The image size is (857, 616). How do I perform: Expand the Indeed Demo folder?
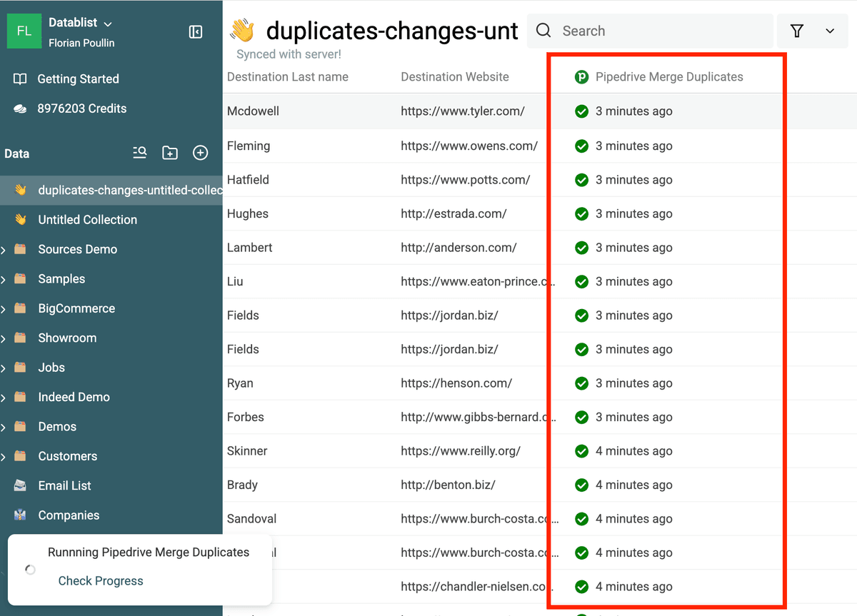click(4, 398)
